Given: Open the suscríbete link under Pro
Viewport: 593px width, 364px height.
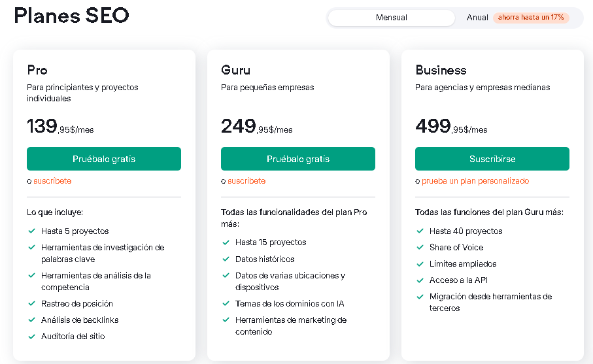Looking at the screenshot, I should (x=52, y=181).
